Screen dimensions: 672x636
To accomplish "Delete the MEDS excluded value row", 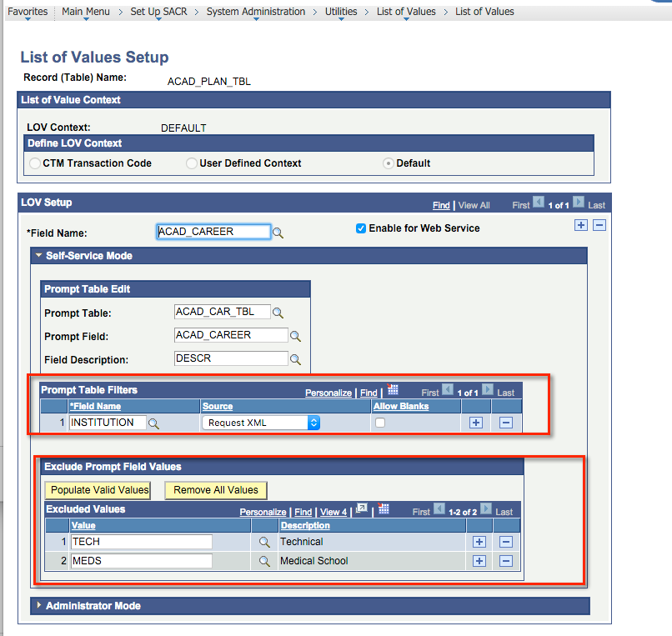I will [x=505, y=561].
